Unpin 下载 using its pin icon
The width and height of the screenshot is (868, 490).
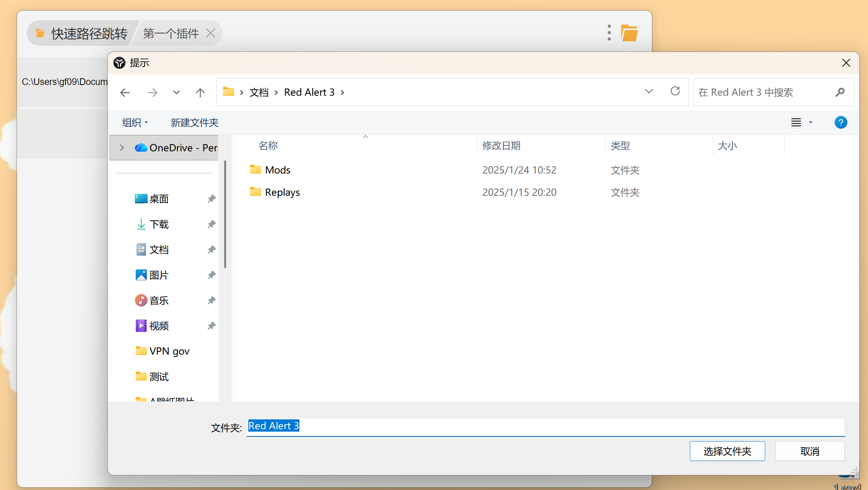[x=211, y=224]
